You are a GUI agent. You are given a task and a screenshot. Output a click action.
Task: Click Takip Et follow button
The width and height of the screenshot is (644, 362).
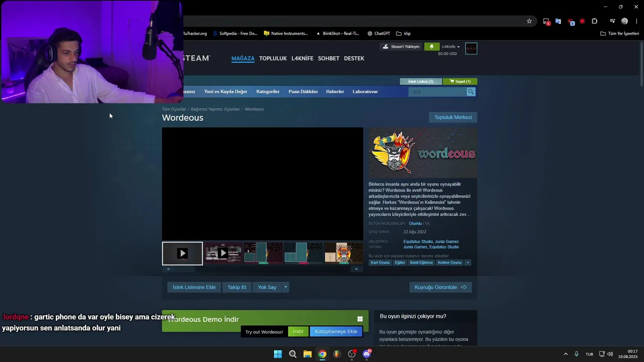tap(236, 287)
